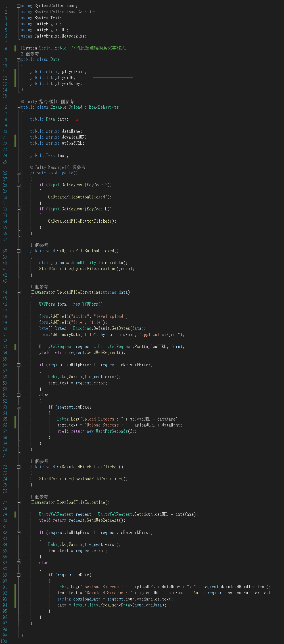The width and height of the screenshot is (284, 644).
Task: Collapse the OnDownloadFileButtonClicked method
Action: click(x=19, y=467)
